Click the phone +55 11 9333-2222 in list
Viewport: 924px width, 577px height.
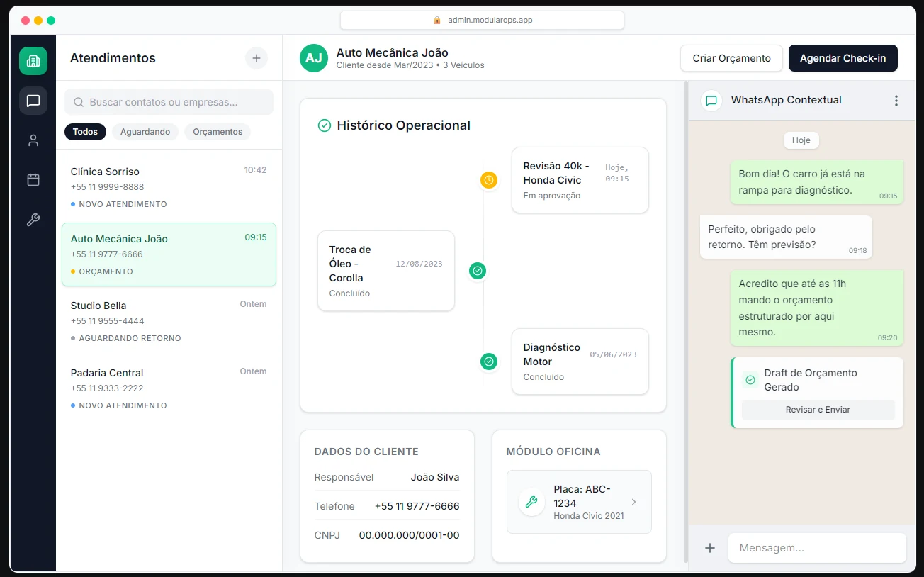click(x=107, y=388)
